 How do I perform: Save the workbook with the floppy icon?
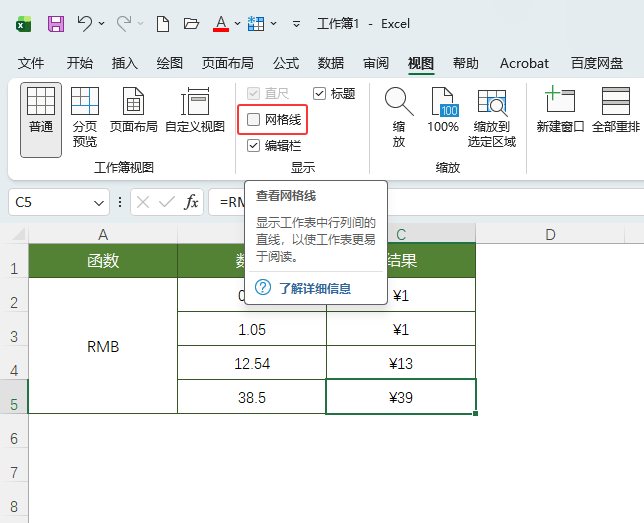coord(56,24)
